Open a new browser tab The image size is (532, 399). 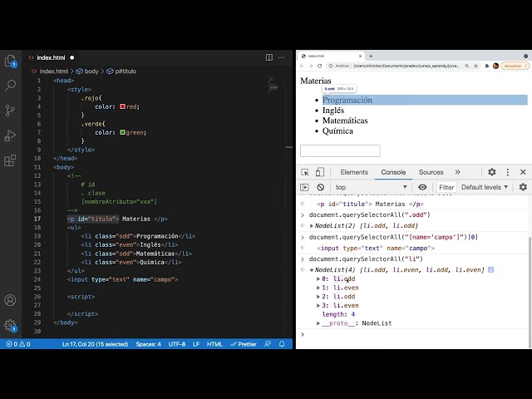click(x=371, y=56)
